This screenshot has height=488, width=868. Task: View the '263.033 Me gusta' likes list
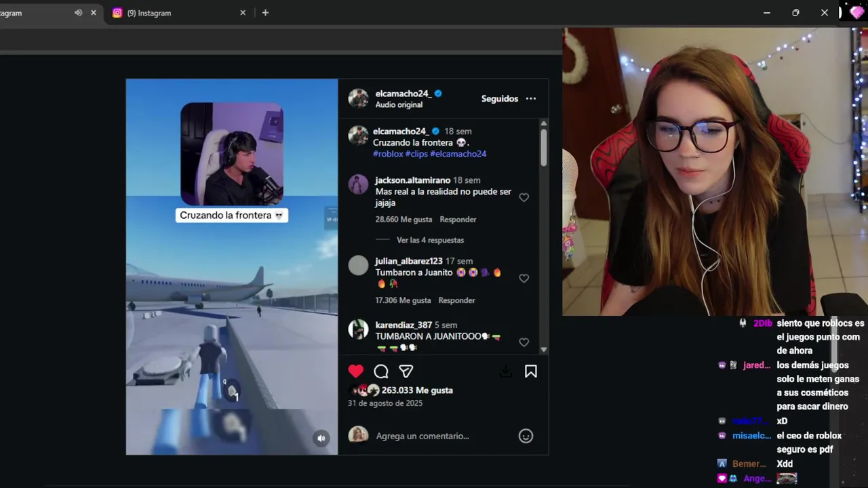[417, 390]
